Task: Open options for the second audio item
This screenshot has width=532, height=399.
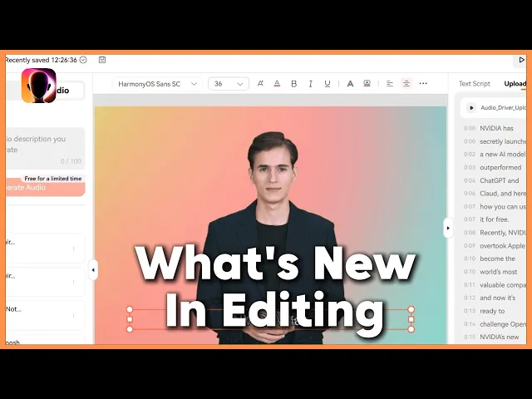Action: [74, 282]
